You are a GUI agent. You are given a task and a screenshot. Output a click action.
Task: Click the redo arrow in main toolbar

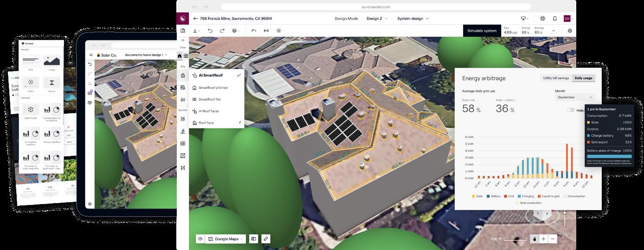click(222, 31)
